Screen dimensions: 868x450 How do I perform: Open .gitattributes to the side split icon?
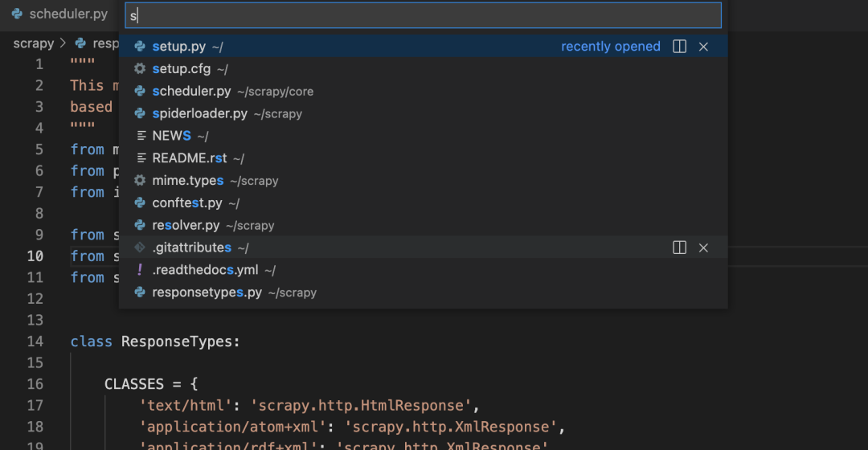(x=679, y=247)
